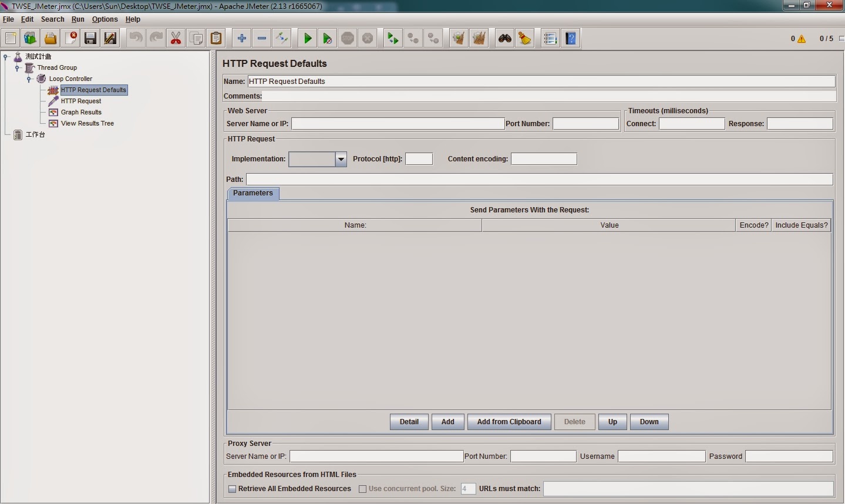
Task: Select the Parameters tab
Action: [x=253, y=193]
